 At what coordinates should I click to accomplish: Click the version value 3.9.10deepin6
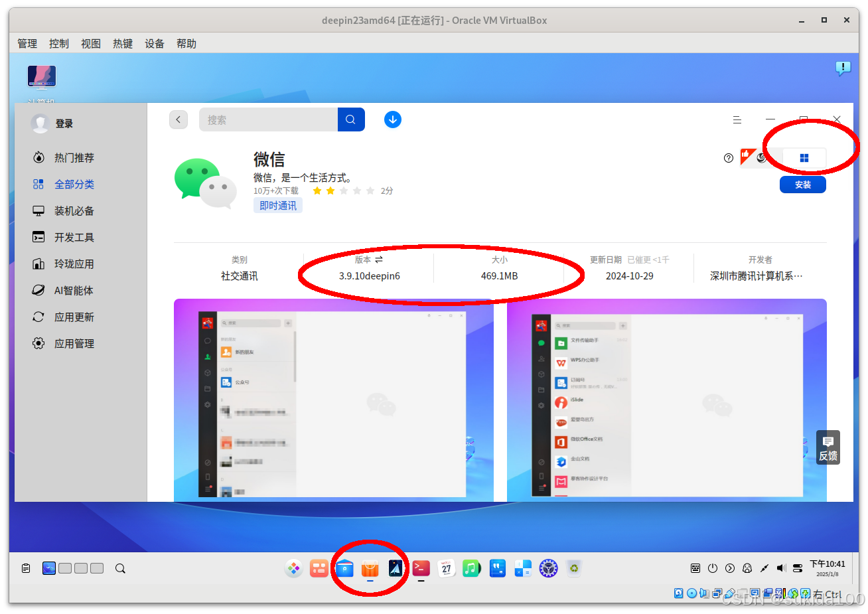click(x=370, y=276)
